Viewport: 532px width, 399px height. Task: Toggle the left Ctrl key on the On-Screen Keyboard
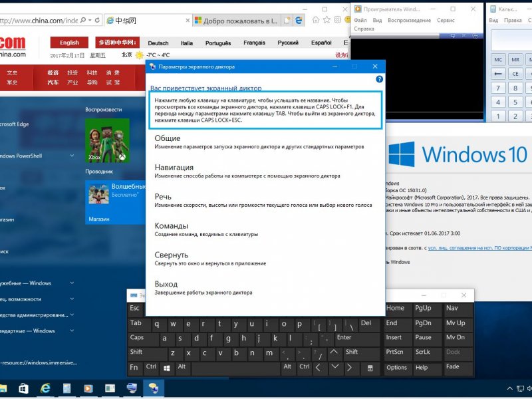point(152,368)
